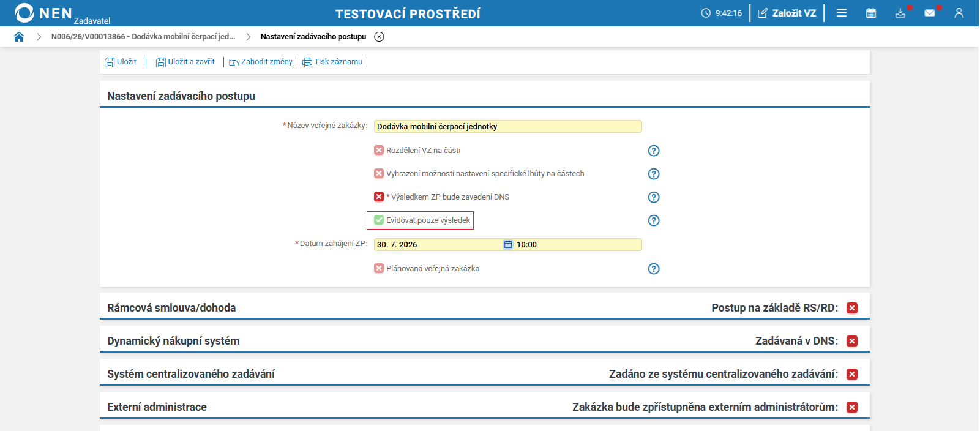Open messages envelope icon
The height and width of the screenshot is (431, 980).
tap(930, 13)
